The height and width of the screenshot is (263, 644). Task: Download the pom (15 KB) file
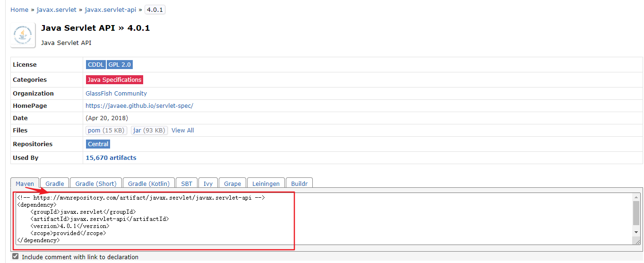(x=106, y=131)
